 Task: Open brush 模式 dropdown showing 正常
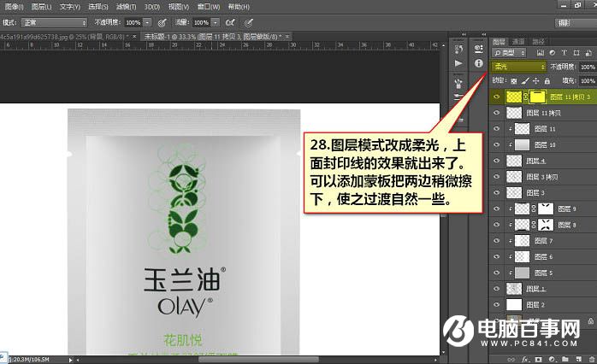coord(54,23)
